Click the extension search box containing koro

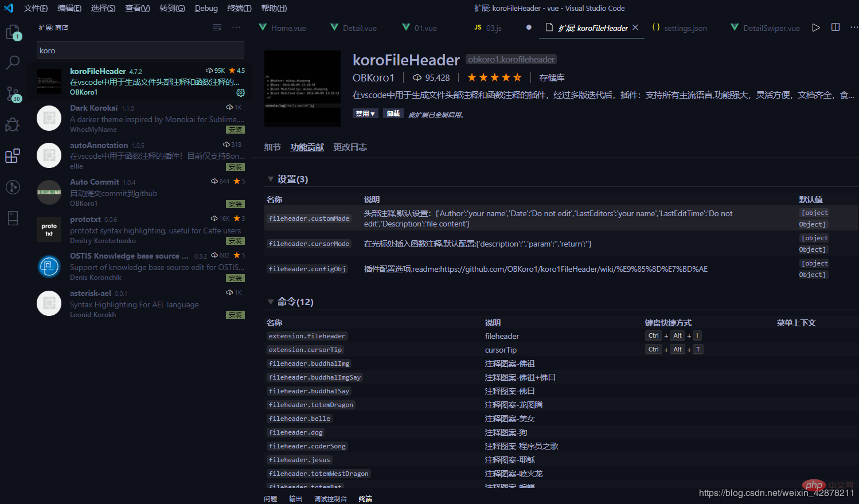(140, 50)
